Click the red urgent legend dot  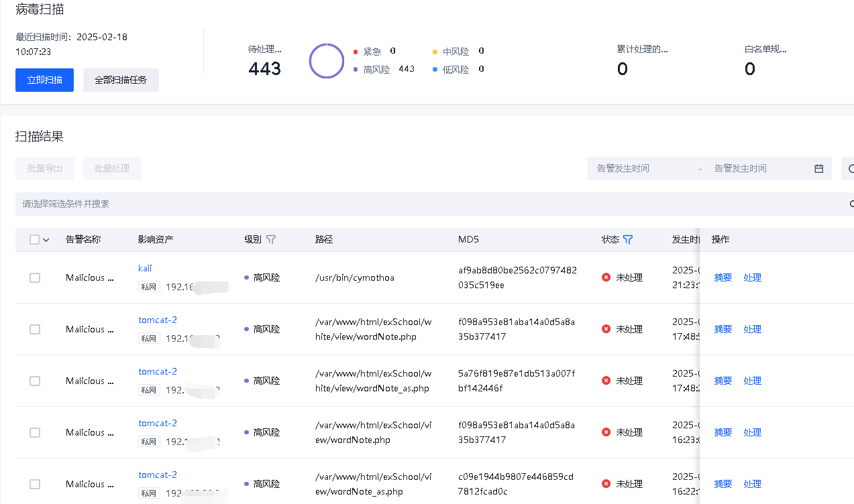pyautogui.click(x=356, y=52)
